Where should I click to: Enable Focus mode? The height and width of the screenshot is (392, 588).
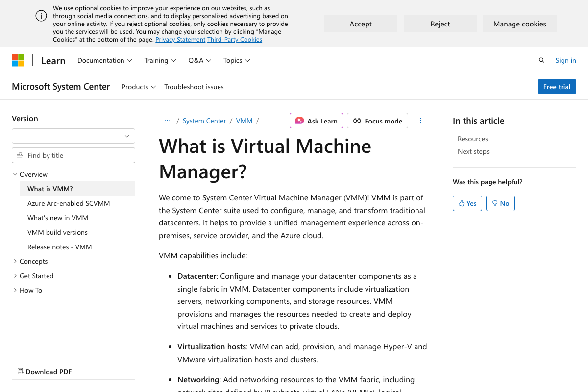click(377, 121)
